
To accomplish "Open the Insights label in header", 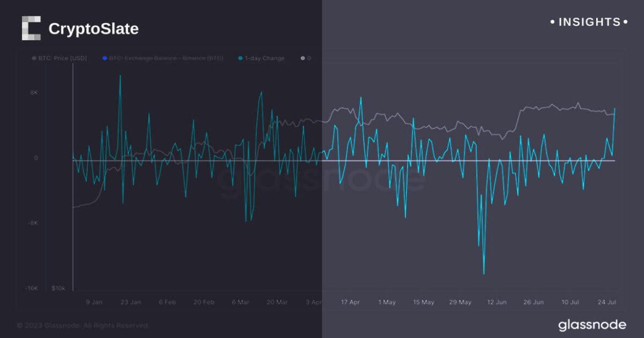I will (x=589, y=22).
